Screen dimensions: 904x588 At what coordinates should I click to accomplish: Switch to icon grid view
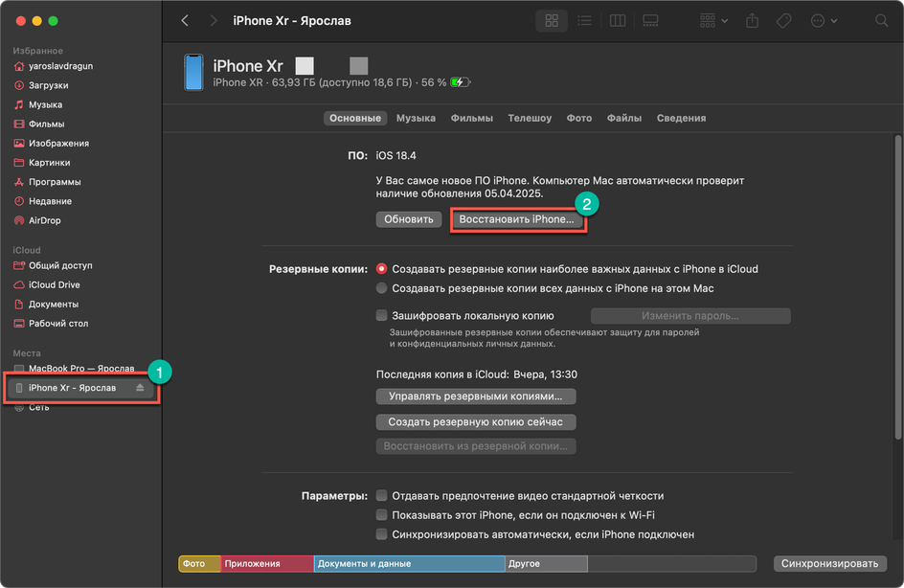pyautogui.click(x=552, y=21)
